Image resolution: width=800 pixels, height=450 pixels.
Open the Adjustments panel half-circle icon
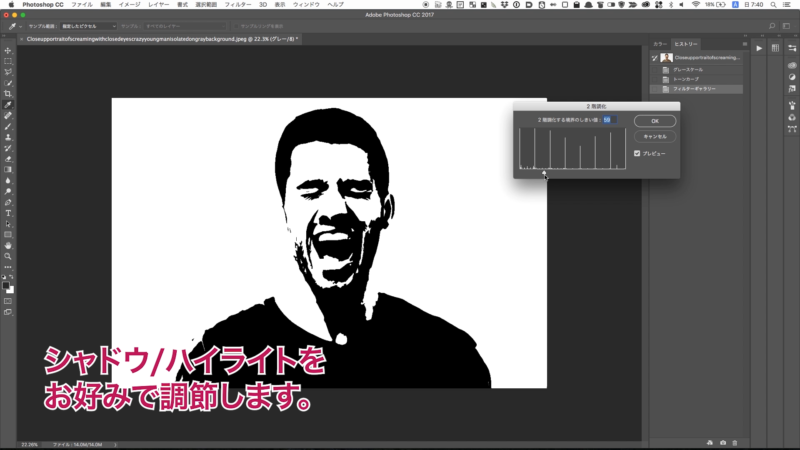pos(792,77)
